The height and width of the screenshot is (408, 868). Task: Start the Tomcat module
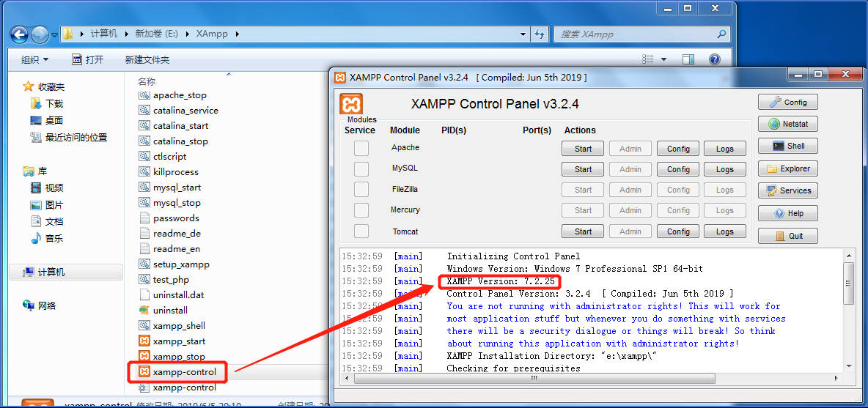pos(583,231)
